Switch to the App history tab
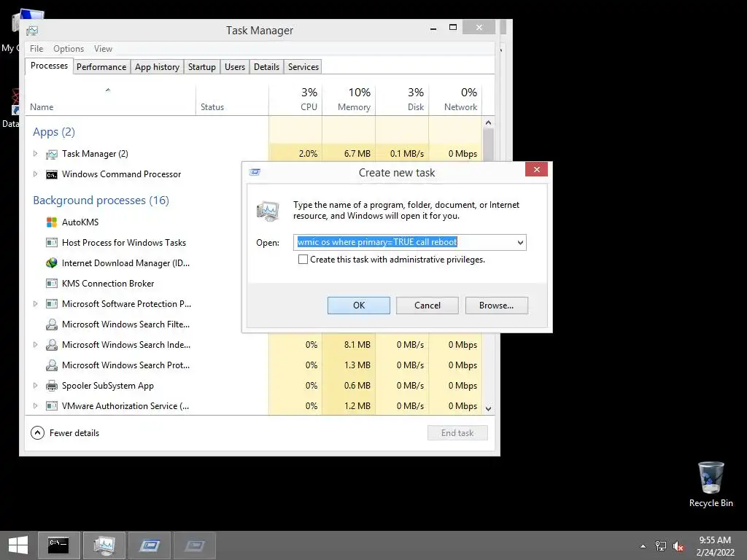Viewport: 747px width, 560px height. point(158,66)
